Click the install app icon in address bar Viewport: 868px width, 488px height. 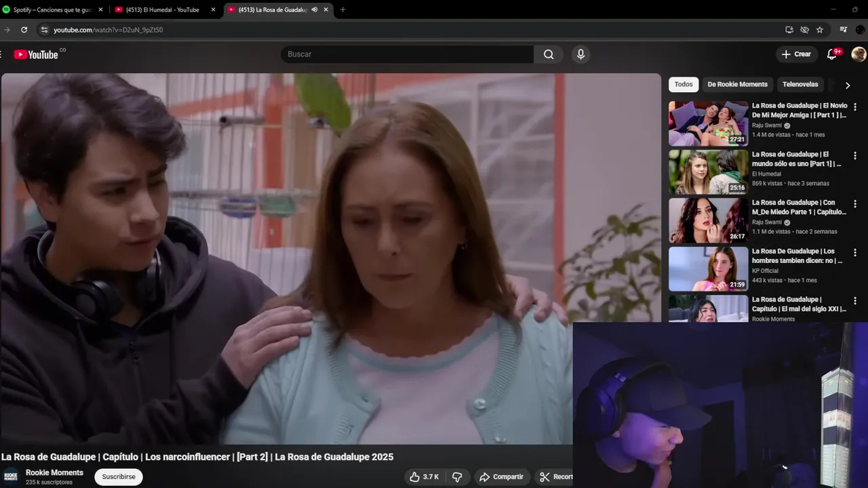tap(789, 30)
